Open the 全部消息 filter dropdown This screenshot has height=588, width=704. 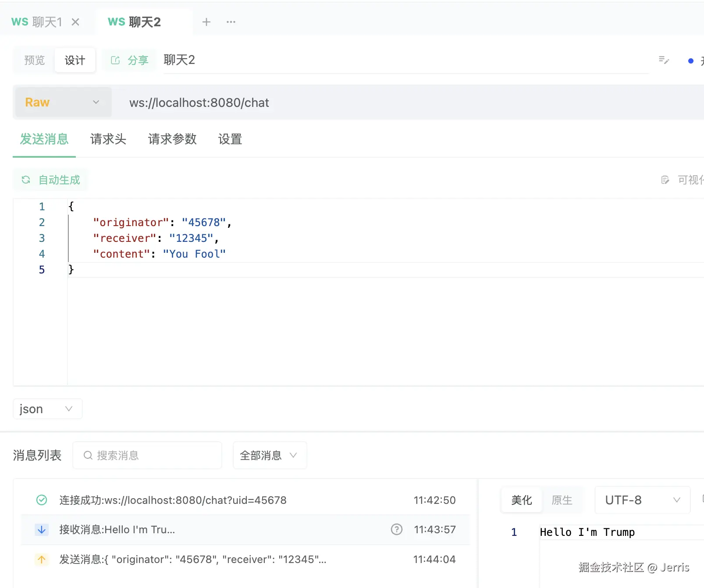pyautogui.click(x=270, y=455)
